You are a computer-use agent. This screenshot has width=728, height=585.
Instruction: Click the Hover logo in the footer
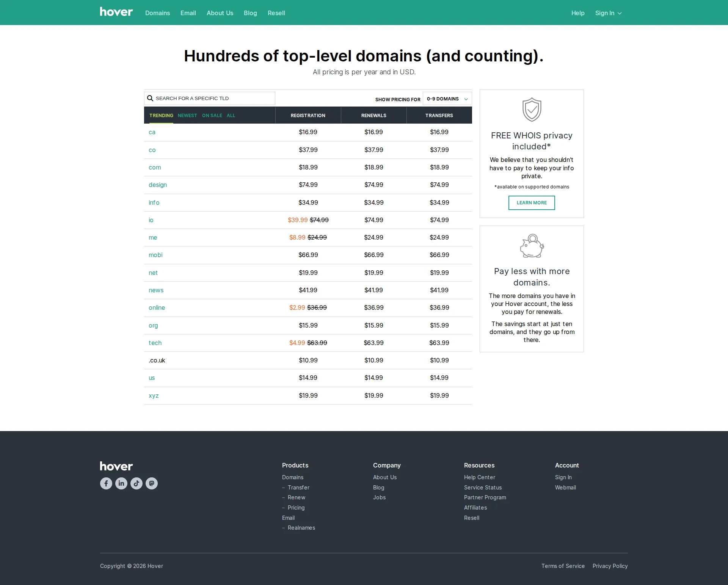[x=116, y=466]
